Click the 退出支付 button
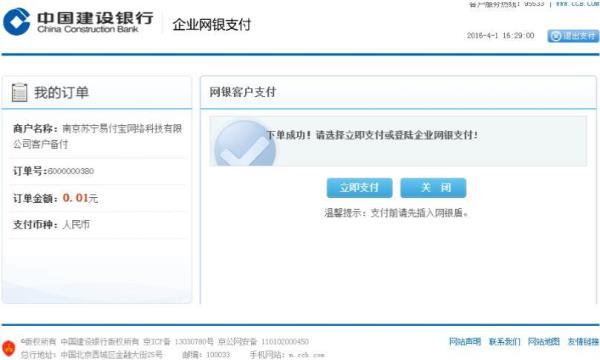 (573, 36)
